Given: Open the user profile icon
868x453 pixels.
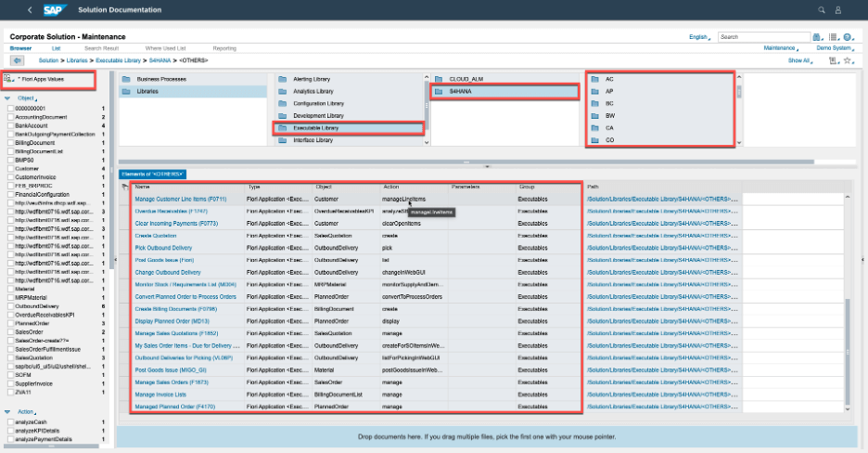Looking at the screenshot, I should [838, 10].
